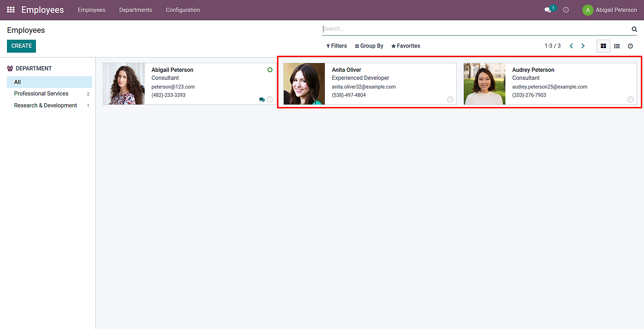The width and height of the screenshot is (644, 329).
Task: Click the CREATE button
Action: (21, 46)
